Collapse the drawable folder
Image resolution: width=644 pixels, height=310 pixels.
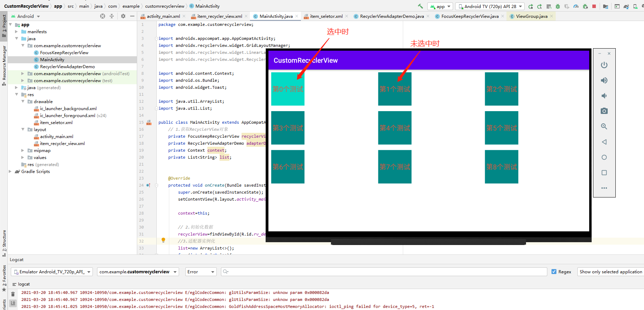(x=23, y=102)
